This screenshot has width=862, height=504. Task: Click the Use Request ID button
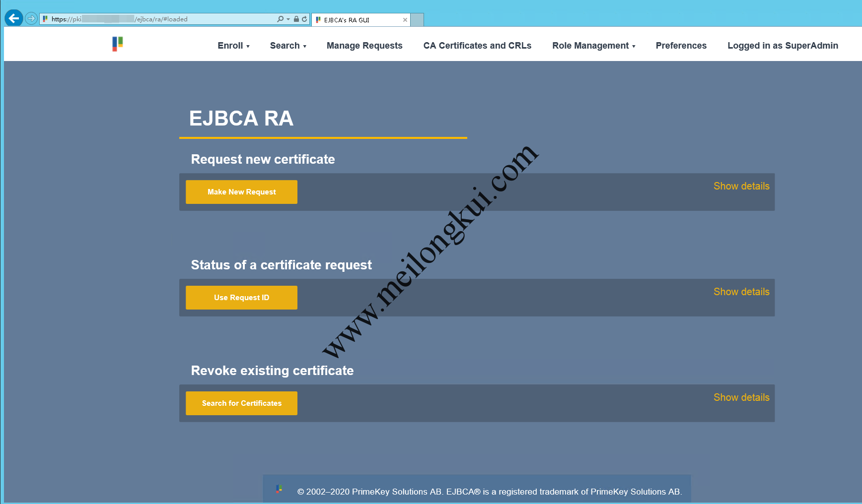[x=241, y=298]
